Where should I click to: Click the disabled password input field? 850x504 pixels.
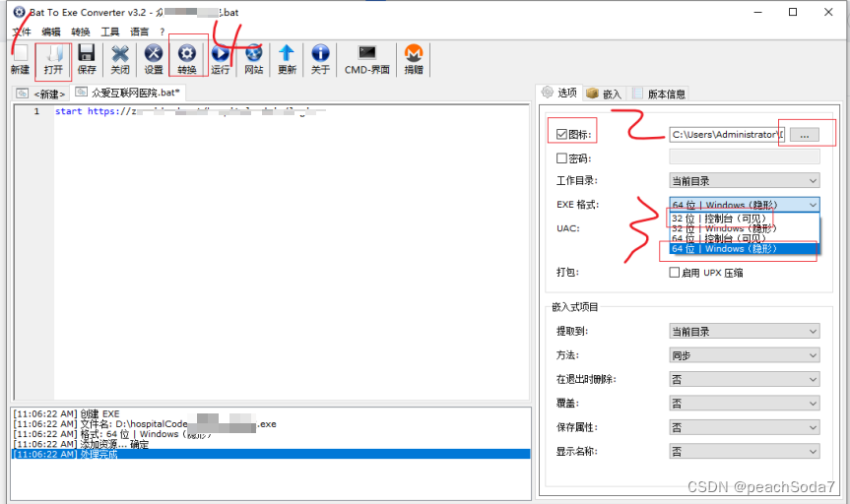click(745, 157)
